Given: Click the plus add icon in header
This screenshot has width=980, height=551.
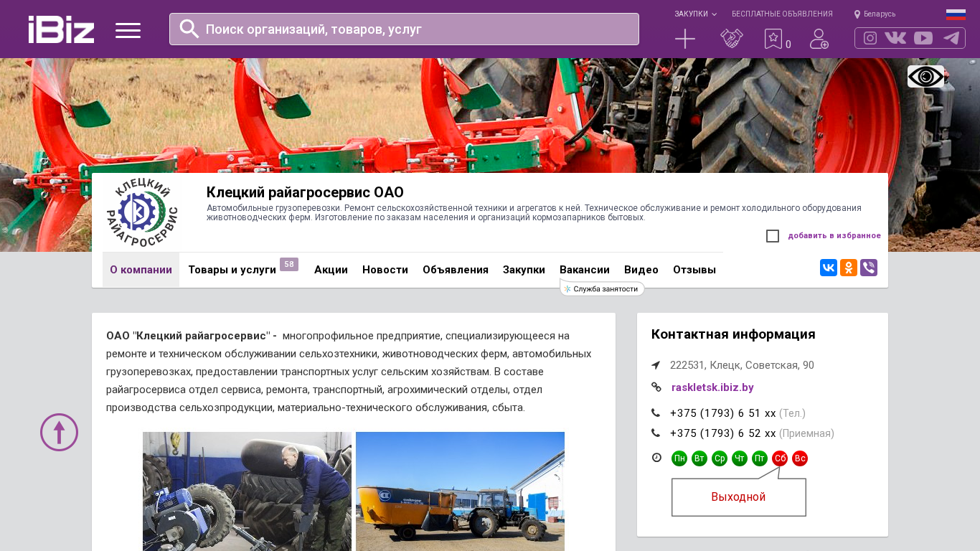Looking at the screenshot, I should pyautogui.click(x=685, y=39).
